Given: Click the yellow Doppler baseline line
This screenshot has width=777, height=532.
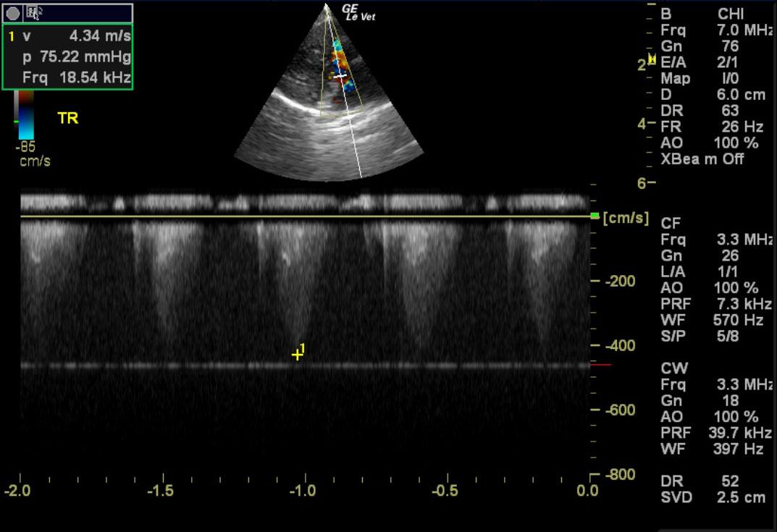Looking at the screenshot, I should (304, 216).
